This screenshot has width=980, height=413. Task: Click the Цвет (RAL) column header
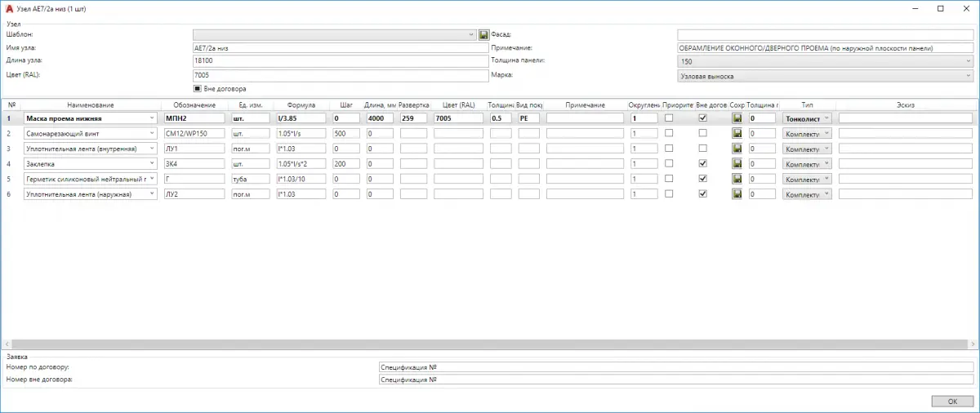[x=459, y=105]
